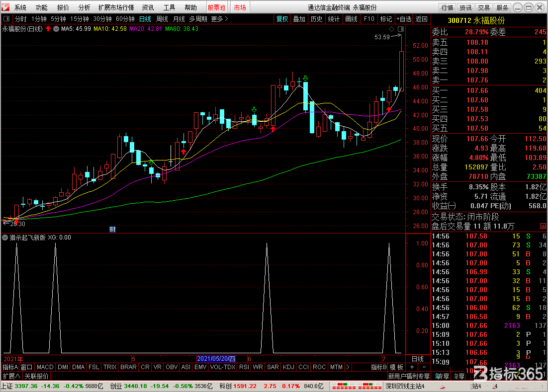548x392 pixels.
Task: Switch to 指标B tab
Action: (378, 367)
